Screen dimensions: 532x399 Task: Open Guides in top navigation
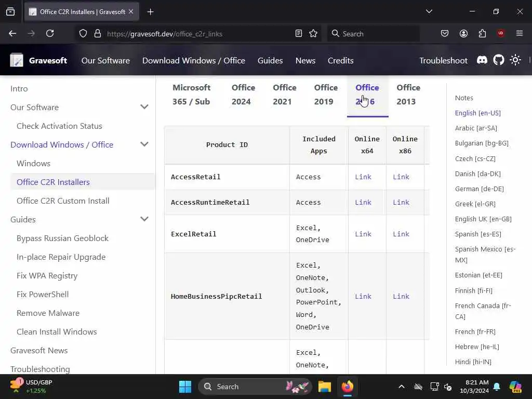270,60
